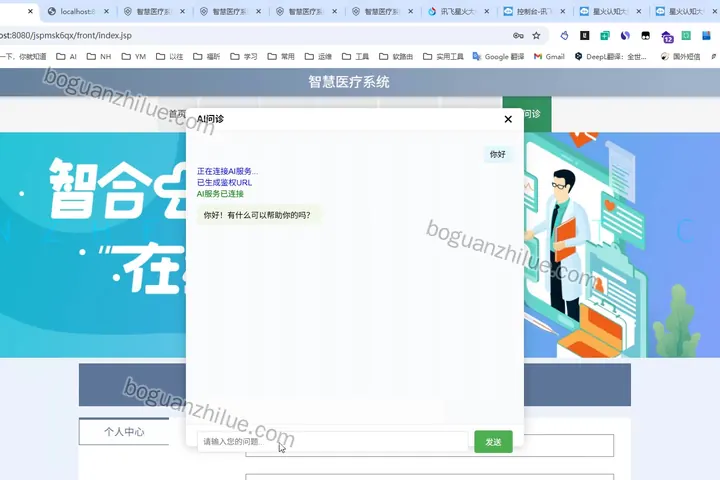The width and height of the screenshot is (720, 480).
Task: Switch to the localhost browser tab
Action: pyautogui.click(x=78, y=11)
